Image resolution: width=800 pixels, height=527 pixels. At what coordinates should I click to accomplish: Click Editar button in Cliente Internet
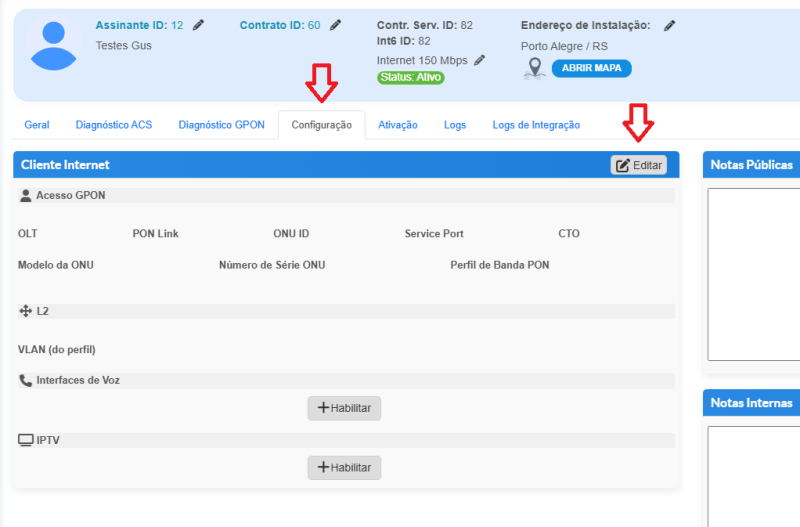tap(639, 165)
